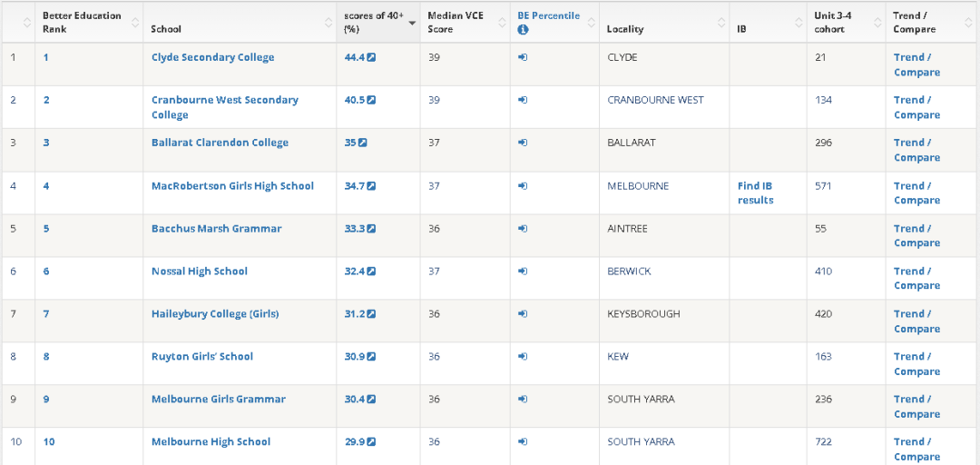Image resolution: width=980 pixels, height=465 pixels.
Task: Sort table by scores of 40+ column
Action: coord(373,22)
